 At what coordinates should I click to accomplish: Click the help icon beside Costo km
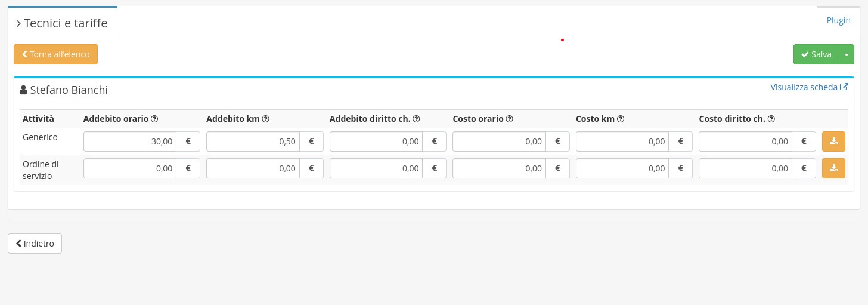[x=621, y=119]
